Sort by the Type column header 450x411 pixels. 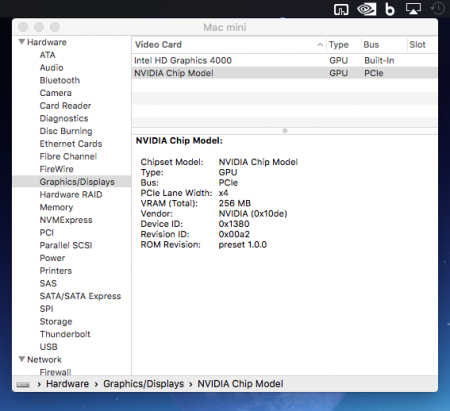pos(339,45)
